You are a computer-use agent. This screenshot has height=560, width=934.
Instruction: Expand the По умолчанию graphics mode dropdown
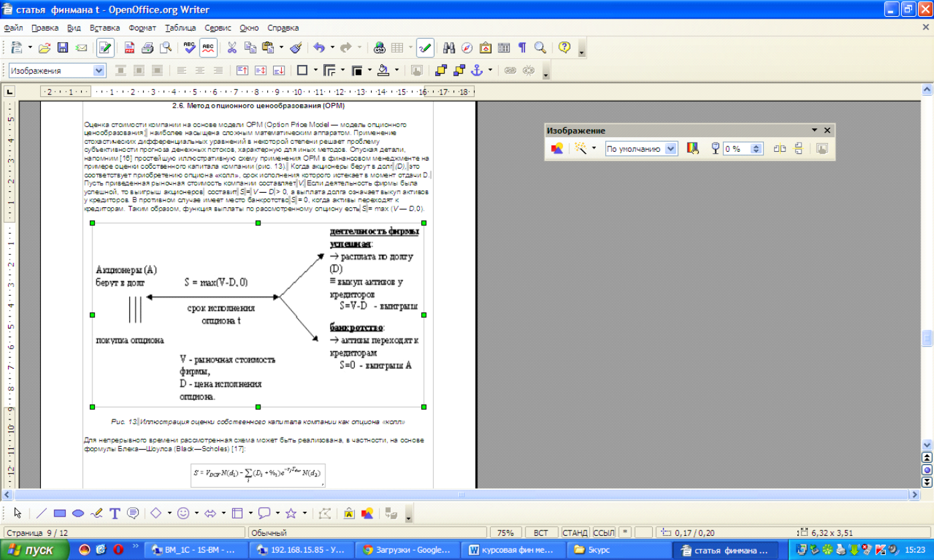tap(671, 149)
